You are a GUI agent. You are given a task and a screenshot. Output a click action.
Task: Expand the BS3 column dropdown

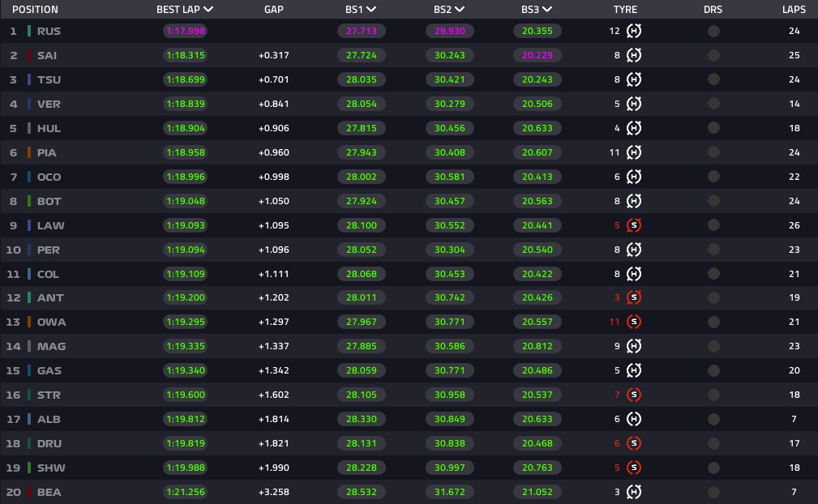(x=546, y=10)
